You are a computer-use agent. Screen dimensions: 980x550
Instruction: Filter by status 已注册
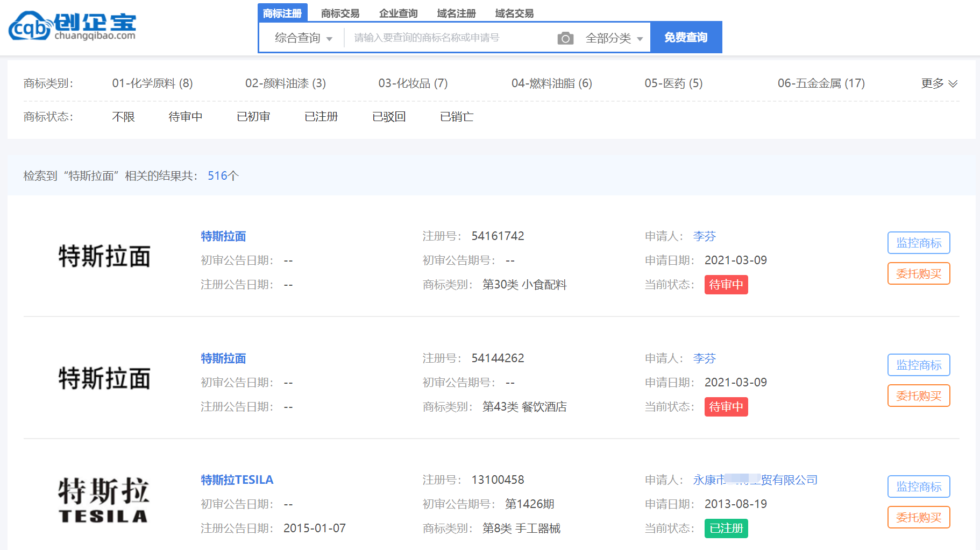click(321, 117)
